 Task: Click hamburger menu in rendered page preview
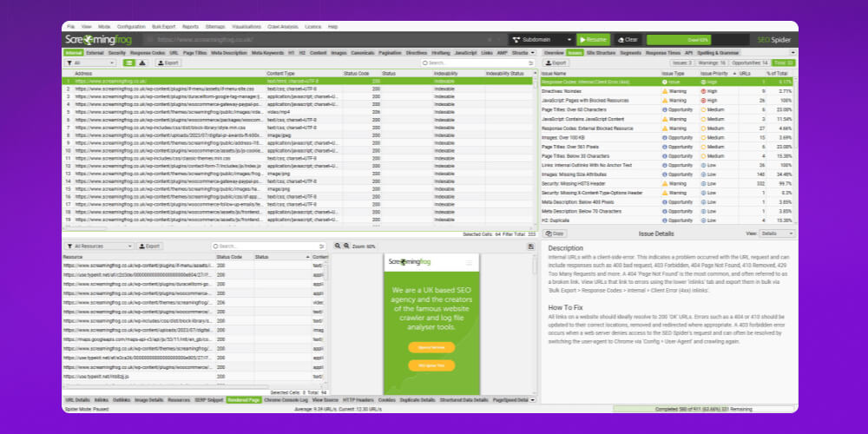[x=469, y=262]
